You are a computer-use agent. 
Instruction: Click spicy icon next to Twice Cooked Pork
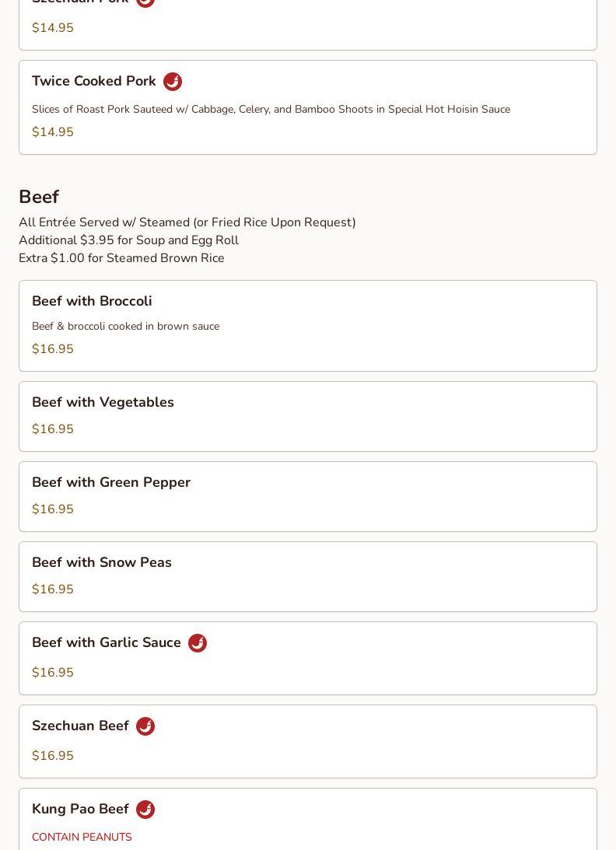(x=173, y=82)
